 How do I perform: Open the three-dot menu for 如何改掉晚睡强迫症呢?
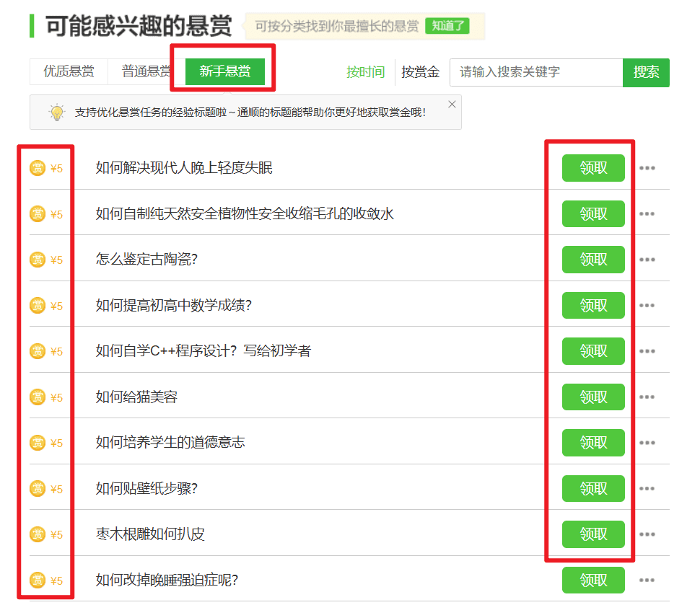(647, 580)
